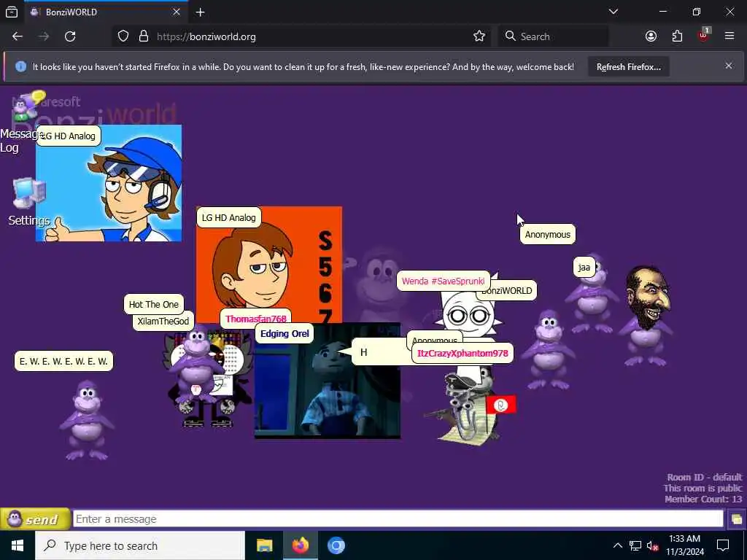This screenshot has height=560, width=747.
Task: Open the muted volume tray icon
Action: pos(652,545)
